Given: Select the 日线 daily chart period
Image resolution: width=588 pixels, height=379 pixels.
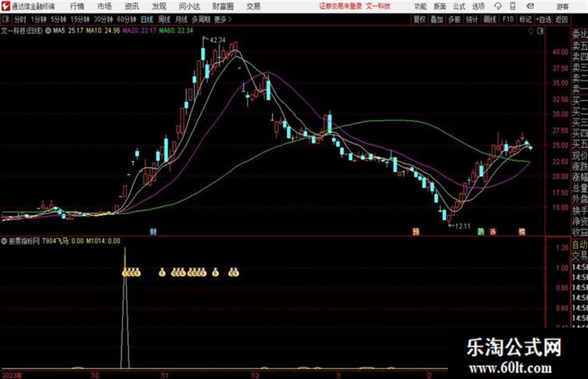Looking at the screenshot, I should coord(147,19).
